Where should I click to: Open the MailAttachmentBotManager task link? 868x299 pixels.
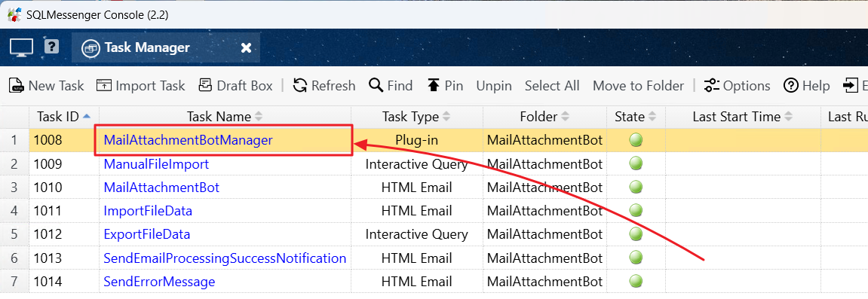coord(189,140)
